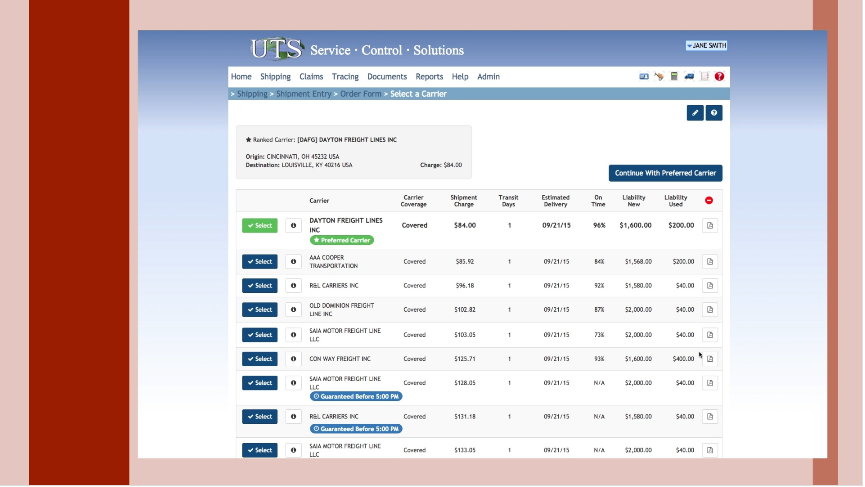This screenshot has width=865, height=487.
Task: Open the calculator icon
Action: coord(674,77)
